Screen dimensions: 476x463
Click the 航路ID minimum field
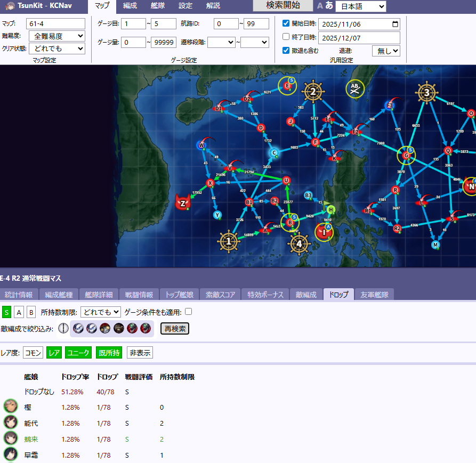click(226, 23)
